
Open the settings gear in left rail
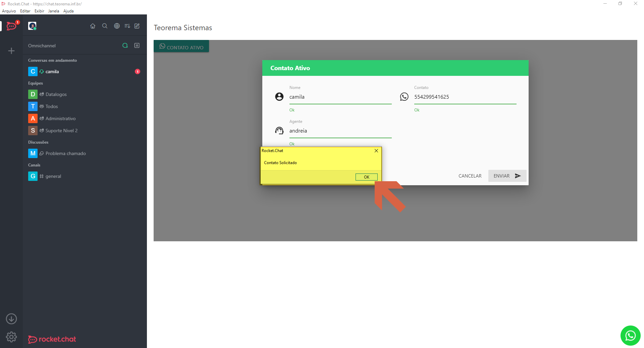tap(11, 337)
